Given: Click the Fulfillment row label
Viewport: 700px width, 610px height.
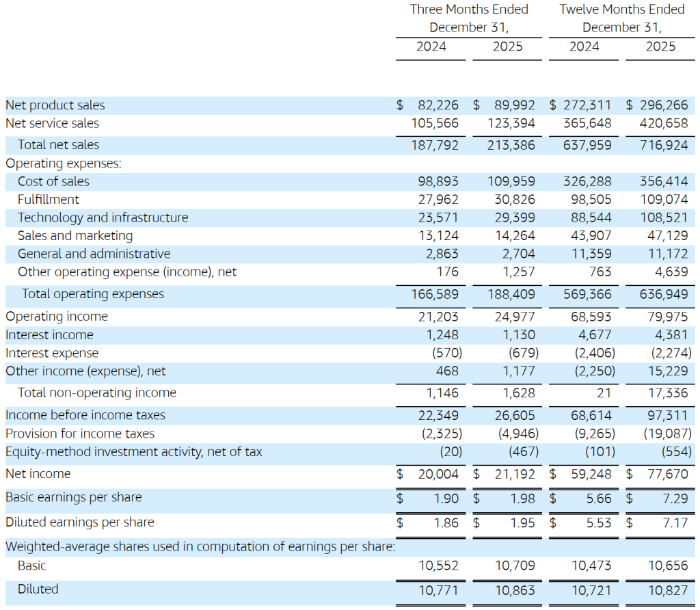Looking at the screenshot, I should point(49,200).
